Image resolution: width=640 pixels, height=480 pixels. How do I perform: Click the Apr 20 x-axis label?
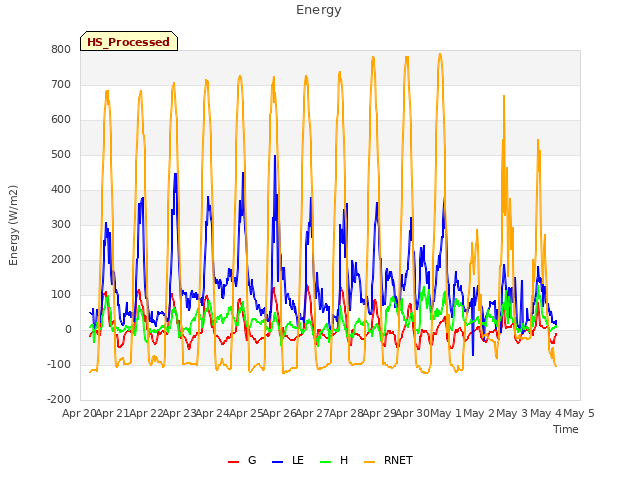tap(79, 413)
